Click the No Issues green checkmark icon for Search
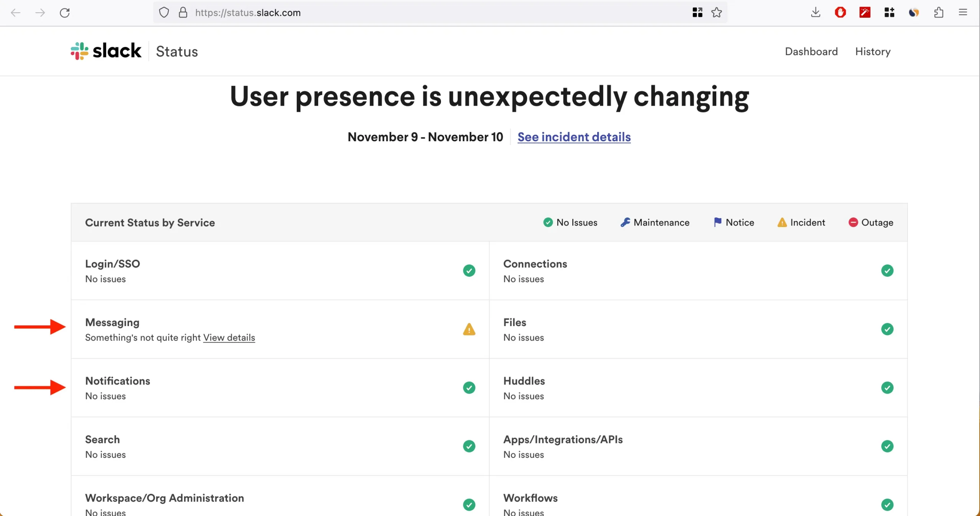Viewport: 980px width, 516px height. click(x=469, y=446)
